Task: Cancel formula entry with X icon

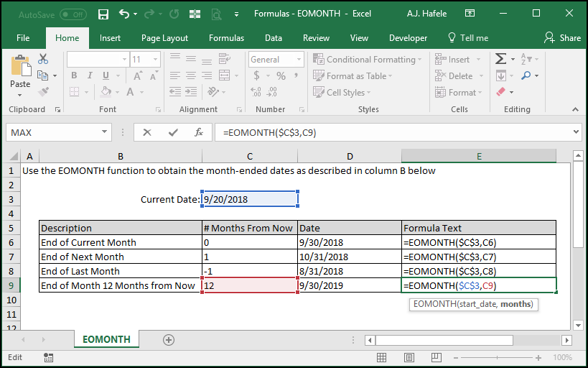Action: click(147, 132)
